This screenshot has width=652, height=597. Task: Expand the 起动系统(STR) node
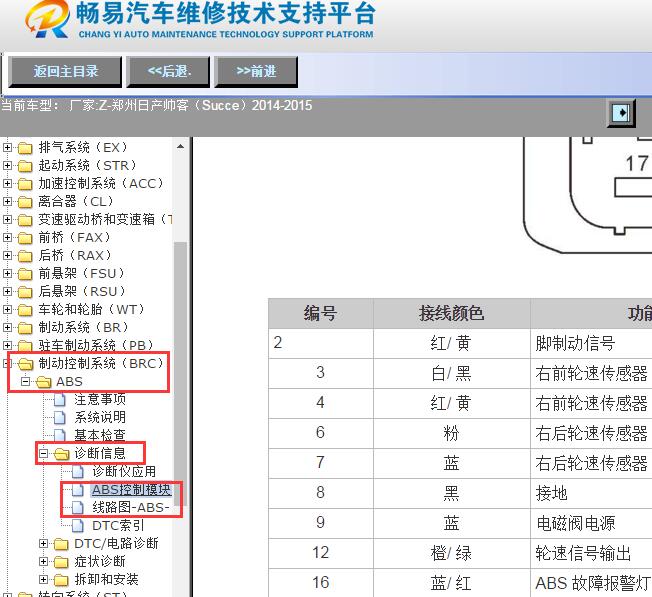pos(7,165)
